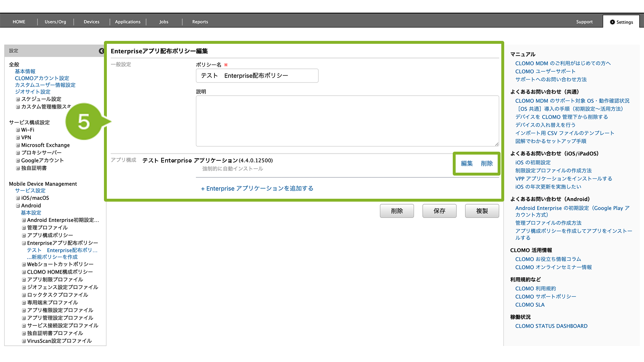Click 編集 link for the app
The height and width of the screenshot is (362, 644).
(467, 164)
